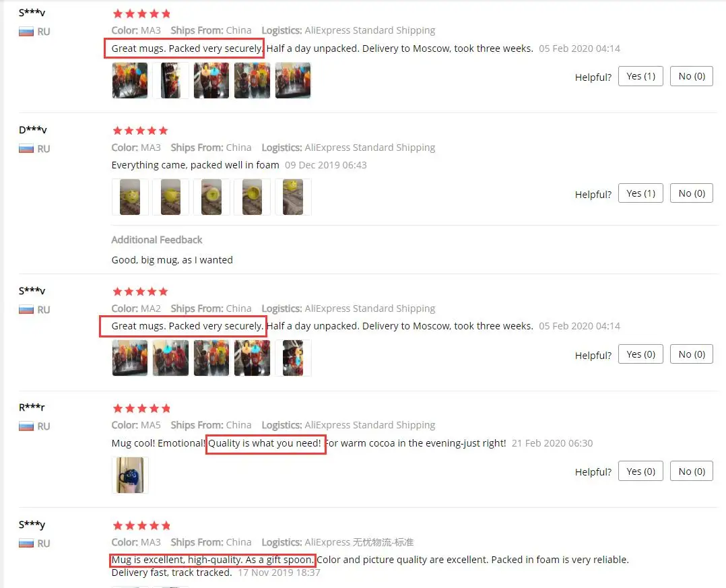The image size is (726, 588).
Task: Click the Russian flag icon beside D***v
Action: (26, 149)
